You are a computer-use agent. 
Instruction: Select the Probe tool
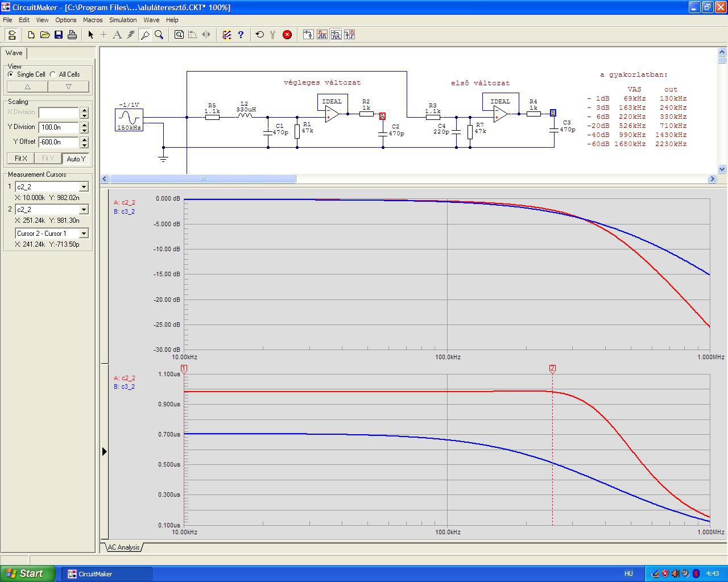point(145,35)
